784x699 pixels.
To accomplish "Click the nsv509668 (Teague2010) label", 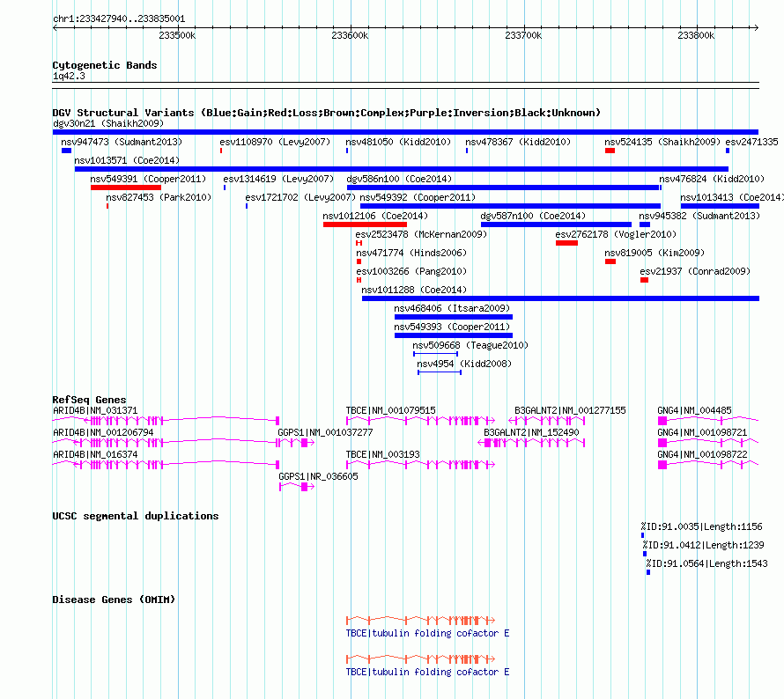I will click(470, 345).
